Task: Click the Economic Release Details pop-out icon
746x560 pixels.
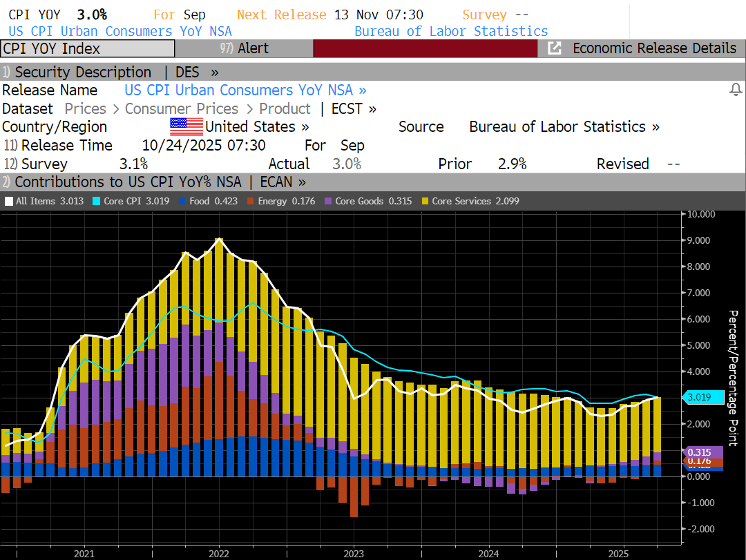Action: tap(554, 48)
